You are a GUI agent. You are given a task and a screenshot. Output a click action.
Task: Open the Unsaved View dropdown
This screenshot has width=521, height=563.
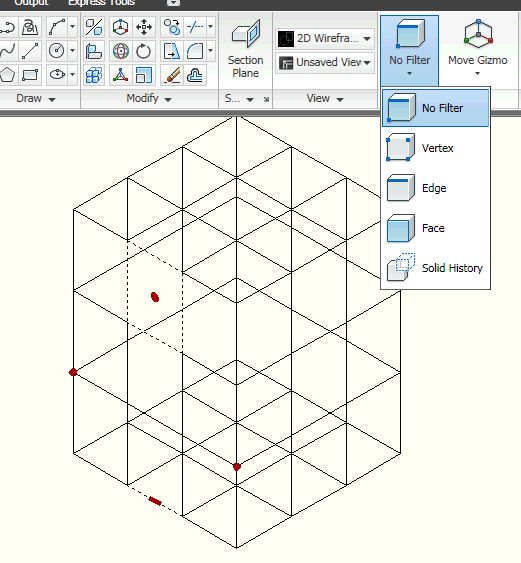tap(325, 63)
